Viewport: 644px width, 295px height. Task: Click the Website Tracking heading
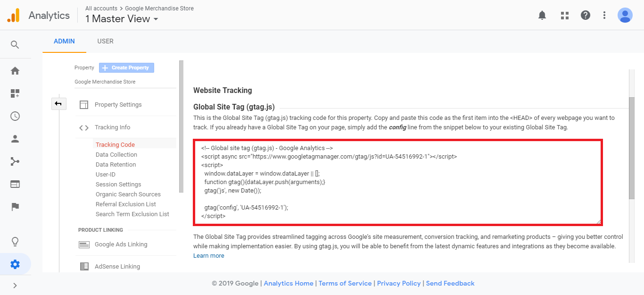coord(223,91)
